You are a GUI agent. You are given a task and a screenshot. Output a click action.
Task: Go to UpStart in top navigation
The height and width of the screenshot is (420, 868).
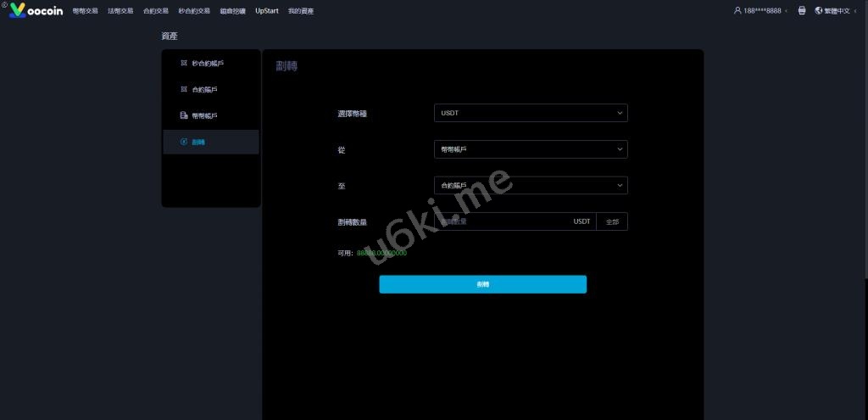tap(266, 11)
